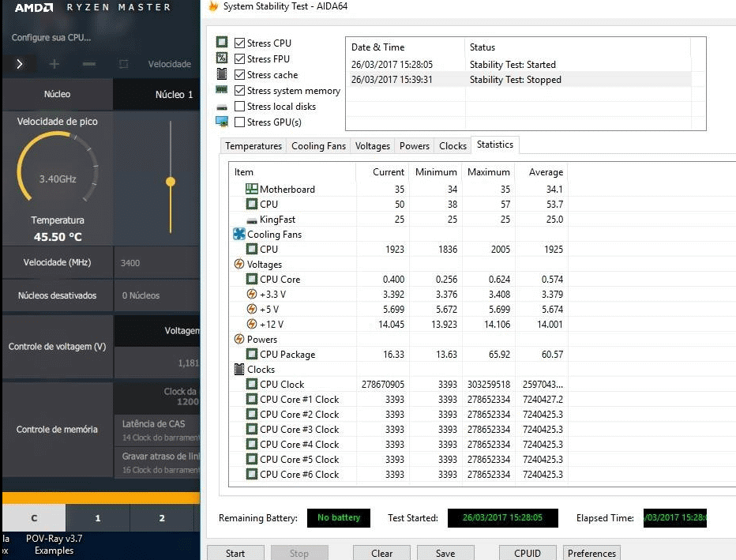This screenshot has width=736, height=560.
Task: Select the Stability Test: Stopped log row
Action: pyautogui.click(x=518, y=79)
